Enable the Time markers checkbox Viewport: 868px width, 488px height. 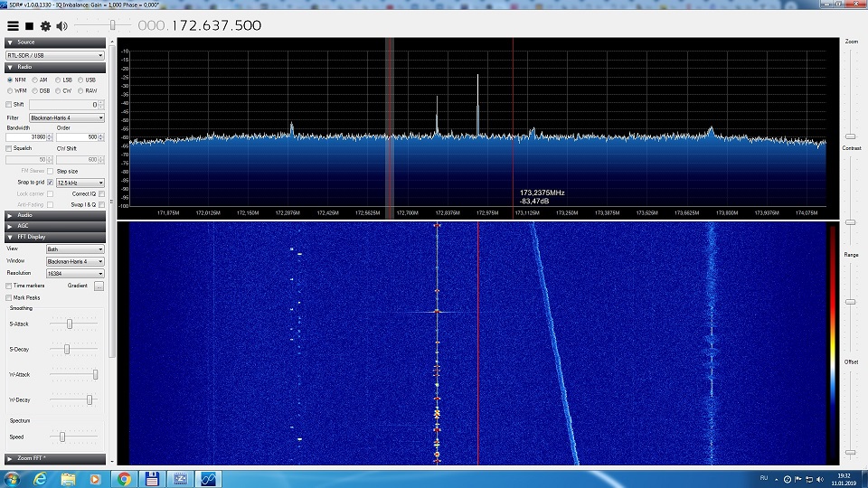(x=9, y=286)
